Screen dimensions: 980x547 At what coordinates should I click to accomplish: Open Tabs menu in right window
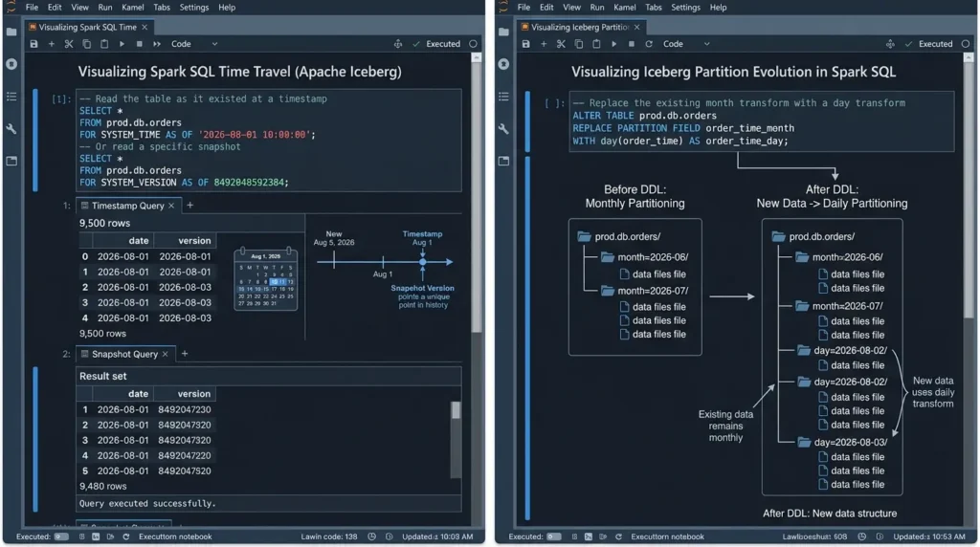point(653,8)
